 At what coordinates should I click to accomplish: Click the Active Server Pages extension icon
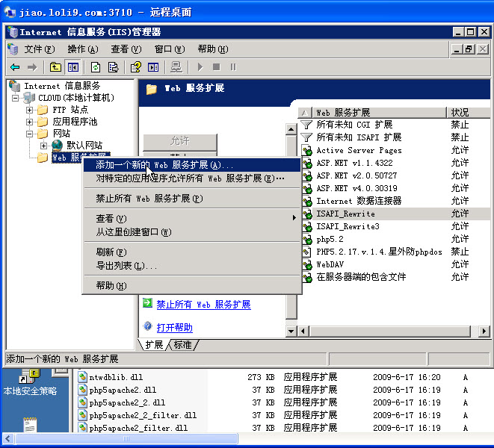306,150
